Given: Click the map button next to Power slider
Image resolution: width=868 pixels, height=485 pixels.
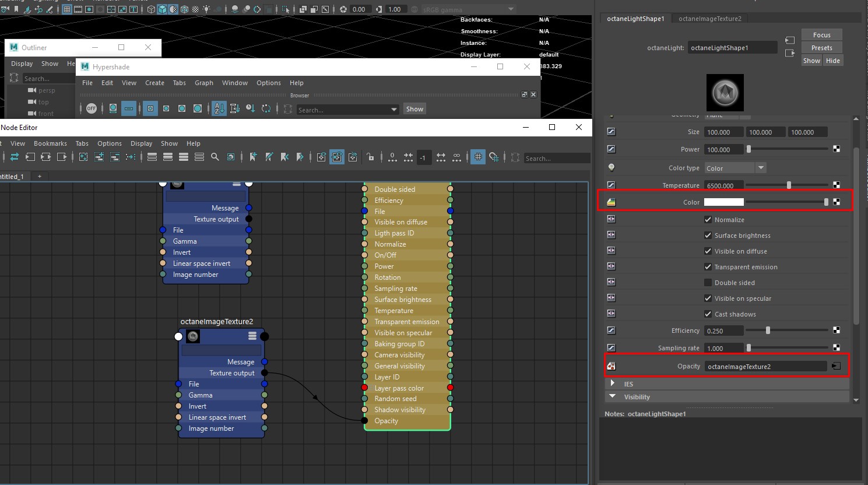Looking at the screenshot, I should coord(837,149).
